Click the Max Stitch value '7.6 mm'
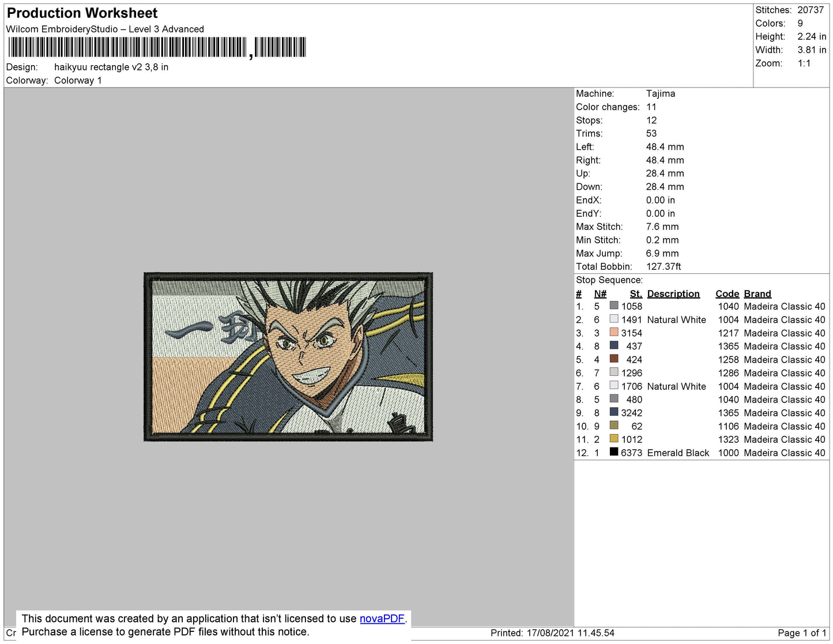Screen dimensions: 833x644 tap(662, 227)
